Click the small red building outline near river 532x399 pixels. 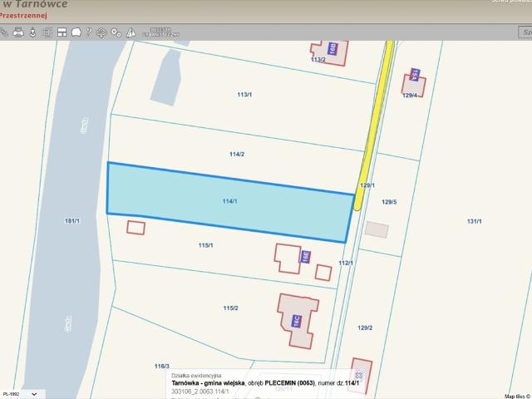(135, 228)
